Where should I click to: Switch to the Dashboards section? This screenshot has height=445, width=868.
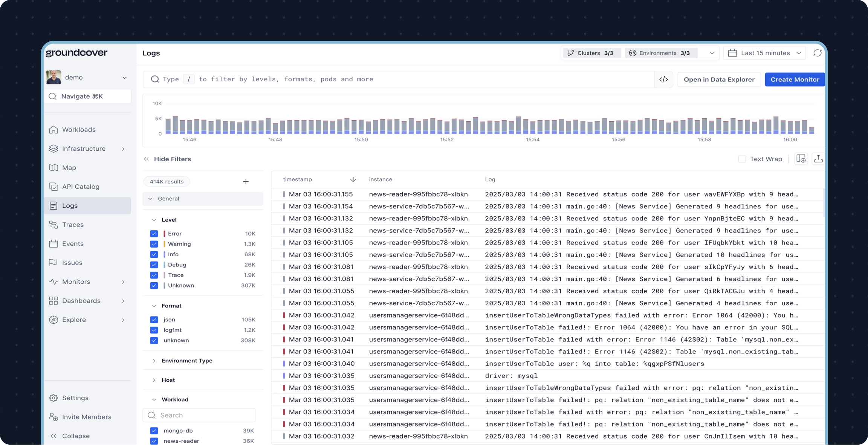[81, 300]
